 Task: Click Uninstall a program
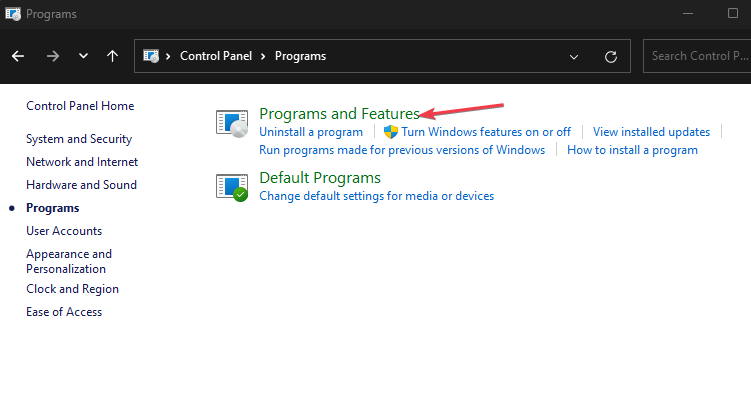(311, 132)
